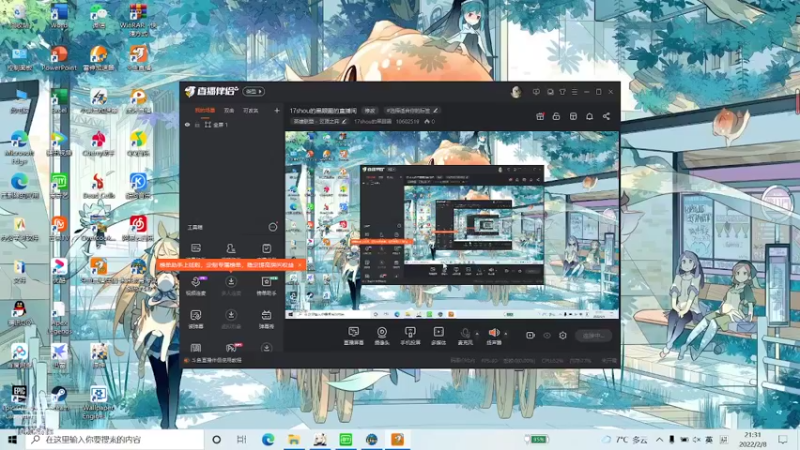800x450 pixels.
Task: Click the share icon
Action: (606, 116)
